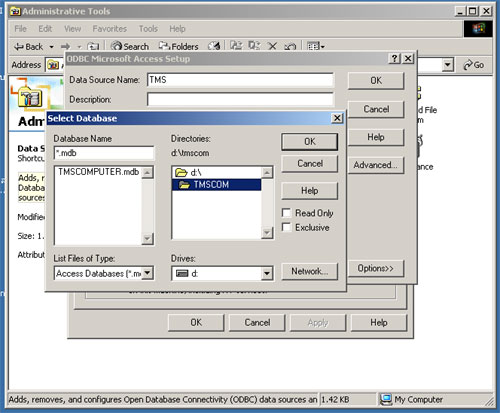Click the Go button beside address bar
500x413 pixels.
pos(474,65)
